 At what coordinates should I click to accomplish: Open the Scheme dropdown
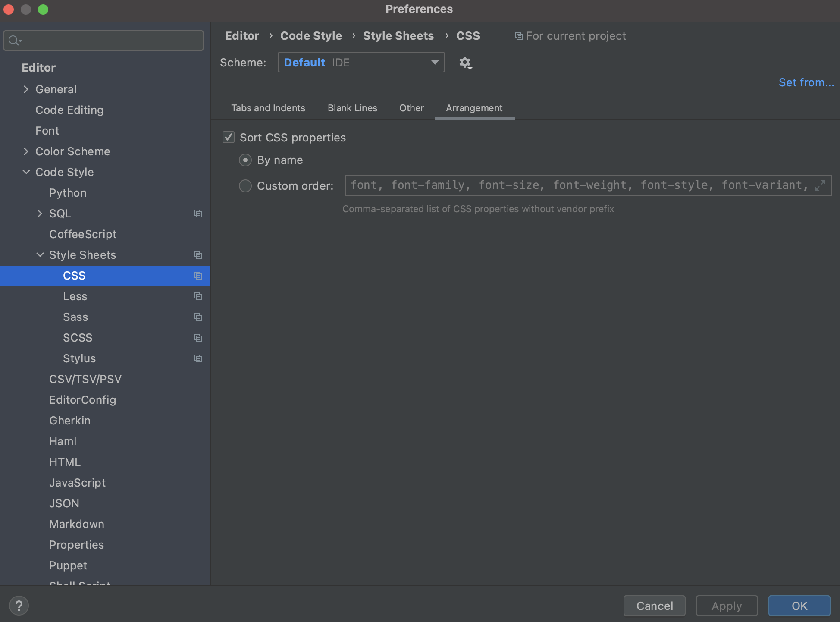tap(361, 63)
